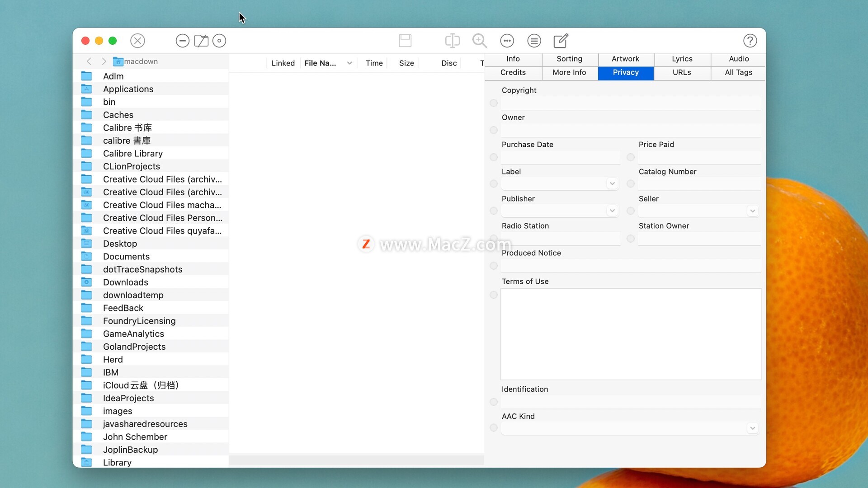Open the All Tags tab
This screenshot has height=488, width=868.
click(739, 73)
